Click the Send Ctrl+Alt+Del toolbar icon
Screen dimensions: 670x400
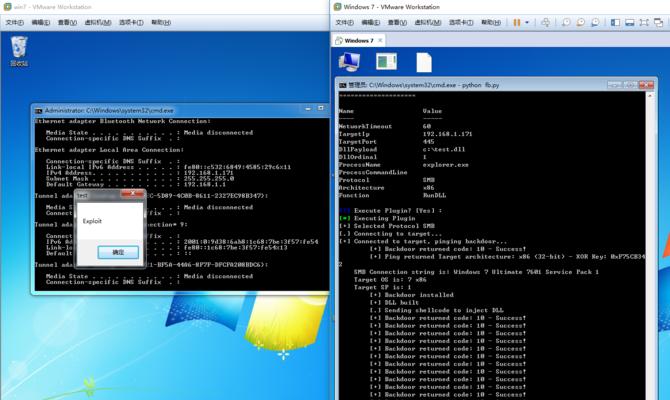click(546, 22)
